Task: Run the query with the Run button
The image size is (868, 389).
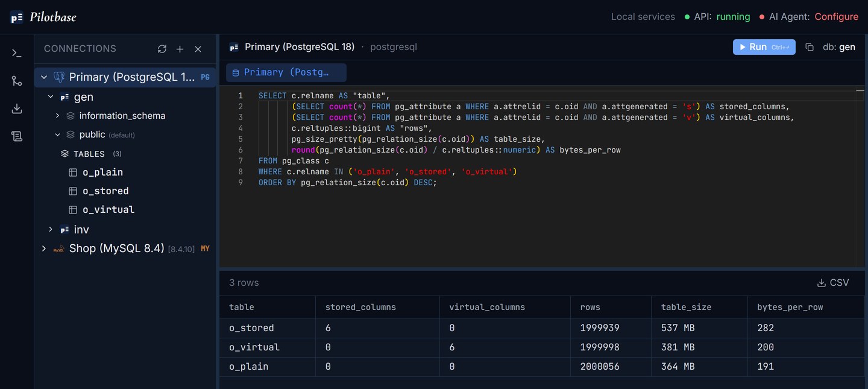Action: 764,47
